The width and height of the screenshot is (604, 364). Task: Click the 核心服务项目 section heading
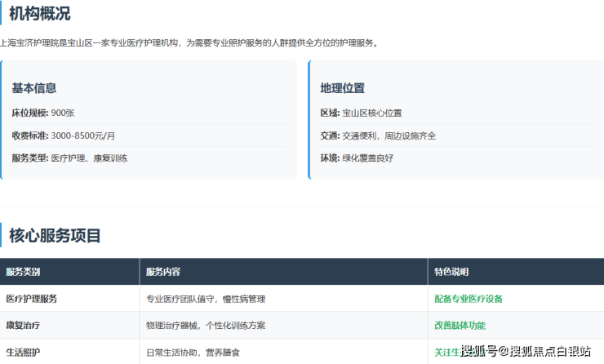tap(55, 236)
